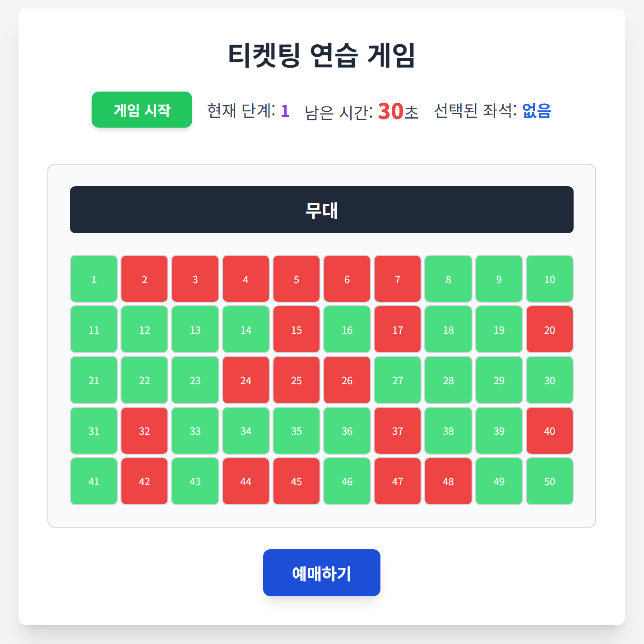Click the 게임 시작 button
Viewport: 644px width, 644px height.
point(142,110)
